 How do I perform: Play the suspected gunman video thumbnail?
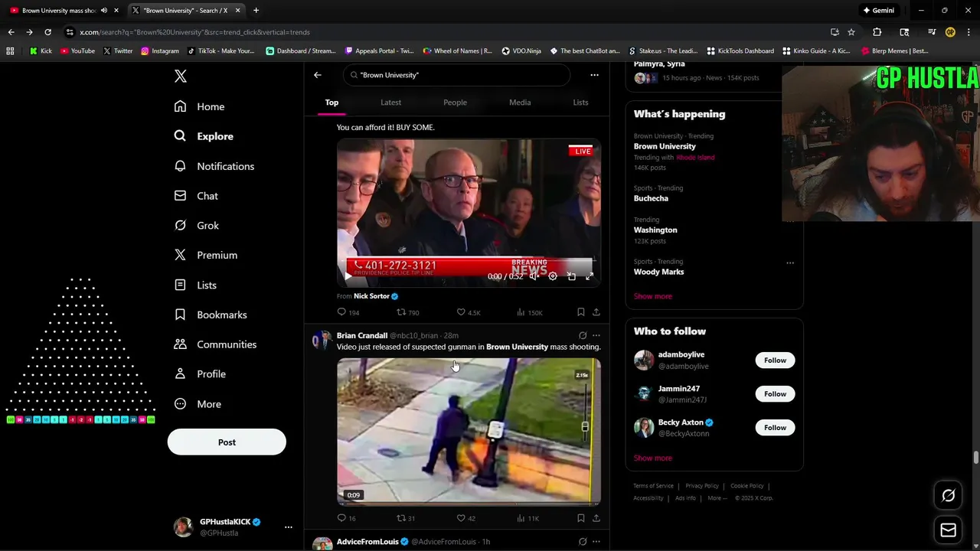[469, 431]
